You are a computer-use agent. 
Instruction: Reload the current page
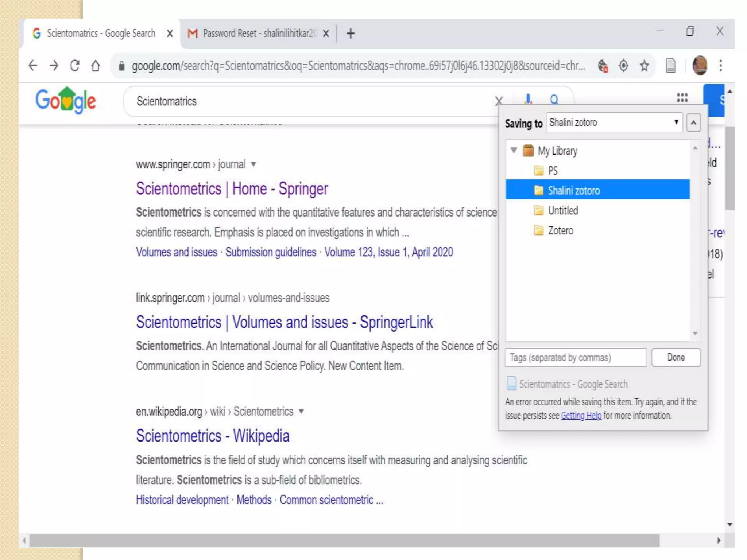coord(75,66)
